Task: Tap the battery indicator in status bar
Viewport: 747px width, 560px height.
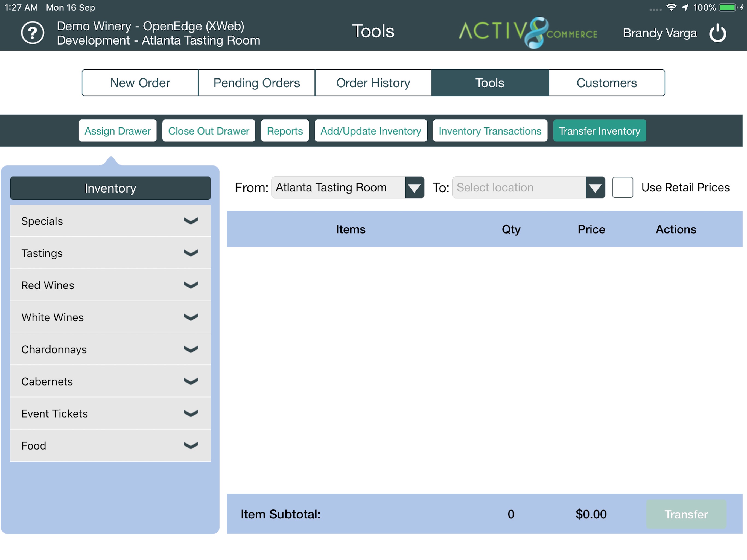Action: coord(727,7)
